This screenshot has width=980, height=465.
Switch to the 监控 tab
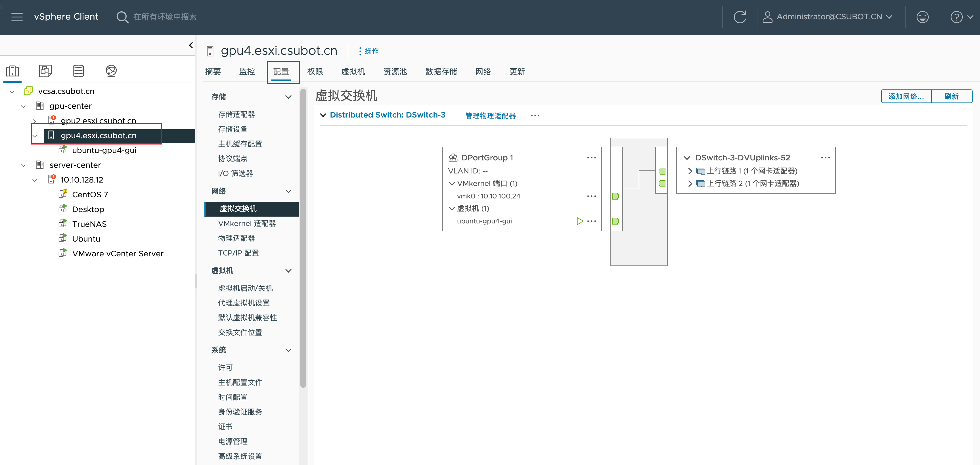pos(247,72)
